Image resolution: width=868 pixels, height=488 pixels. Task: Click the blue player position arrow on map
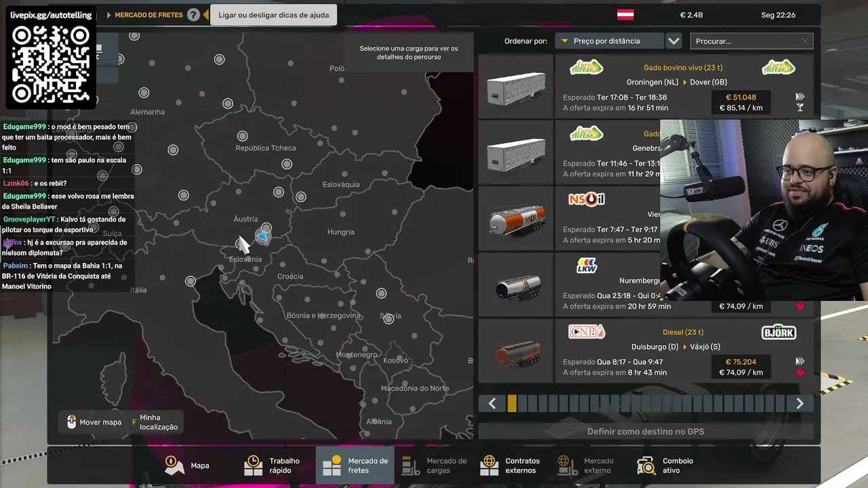[x=262, y=236]
